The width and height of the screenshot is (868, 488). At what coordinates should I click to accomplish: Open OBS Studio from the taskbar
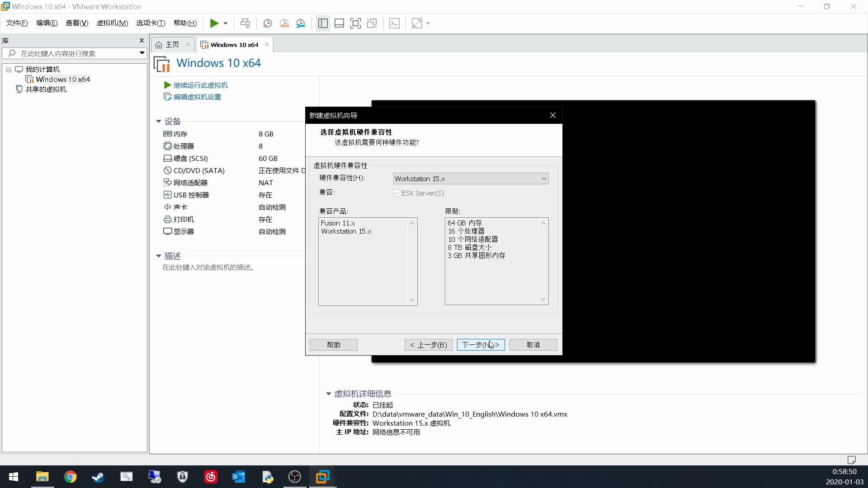[x=295, y=477]
